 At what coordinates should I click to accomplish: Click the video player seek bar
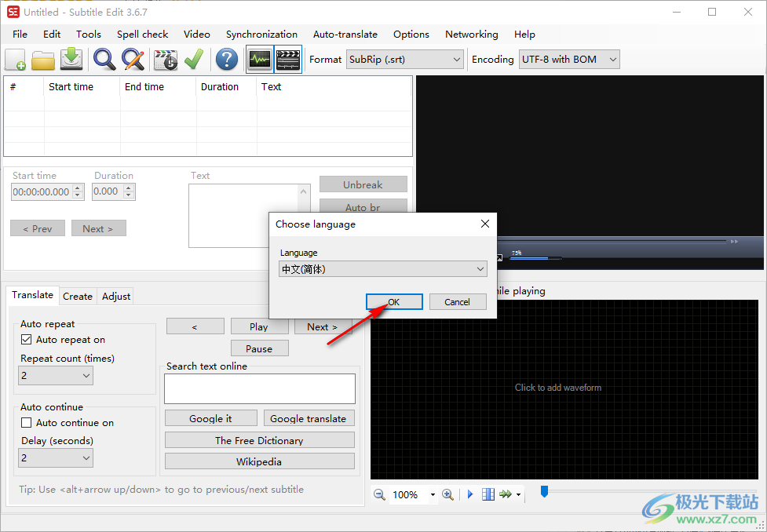pos(612,241)
